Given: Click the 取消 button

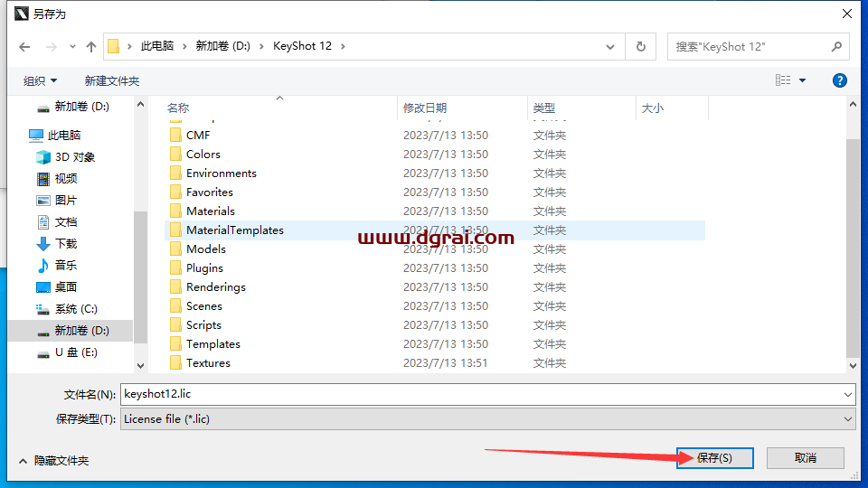Looking at the screenshot, I should (x=806, y=458).
